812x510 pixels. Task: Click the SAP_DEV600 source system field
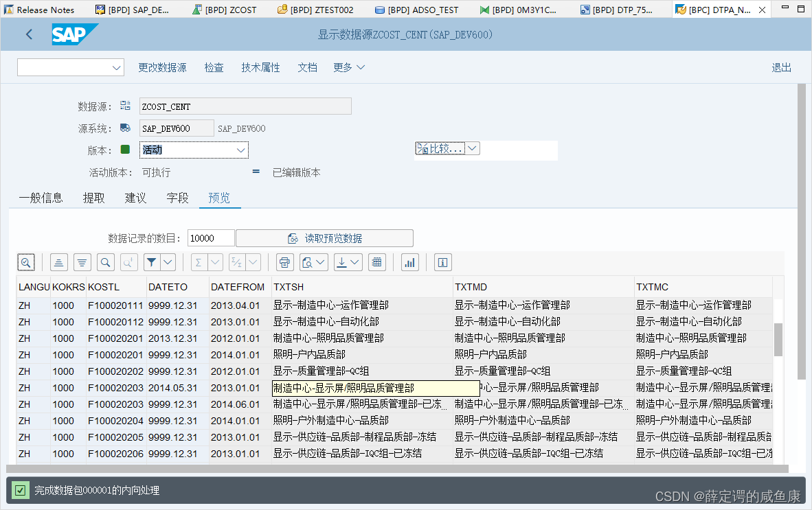[x=177, y=128]
